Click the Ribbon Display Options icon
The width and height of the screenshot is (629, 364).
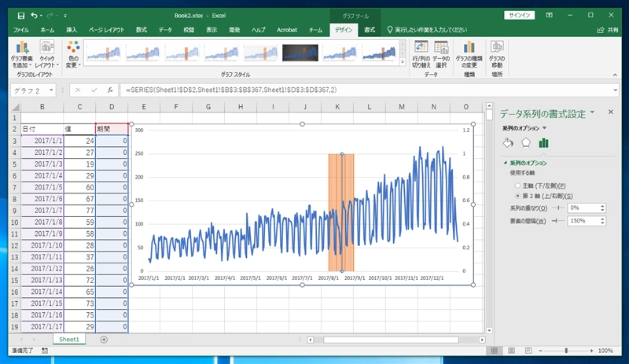[x=549, y=15]
